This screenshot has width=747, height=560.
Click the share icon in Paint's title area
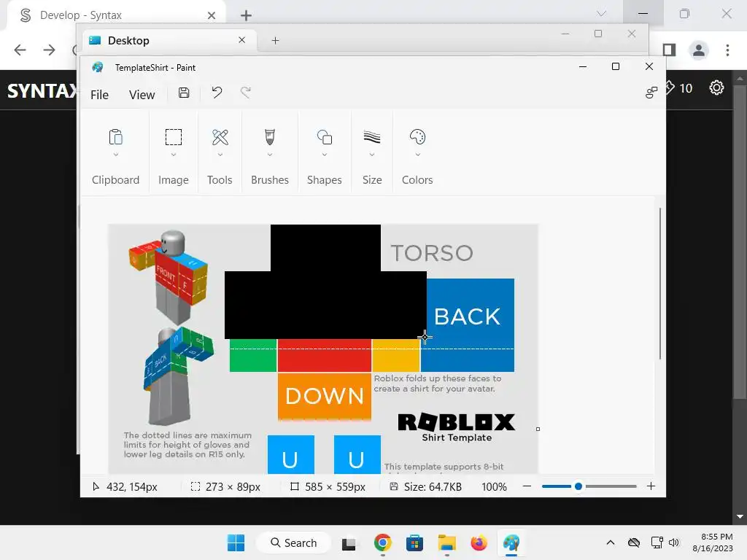[651, 93]
